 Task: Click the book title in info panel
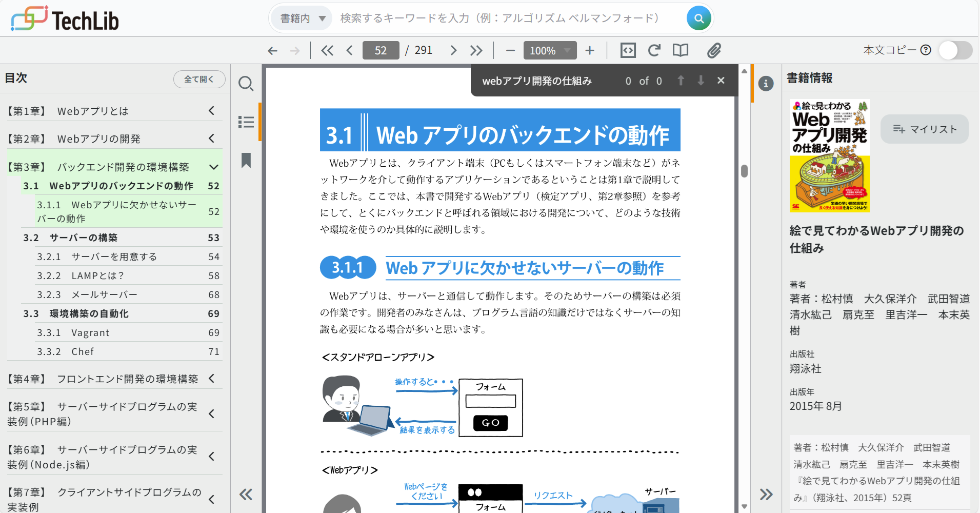point(876,239)
